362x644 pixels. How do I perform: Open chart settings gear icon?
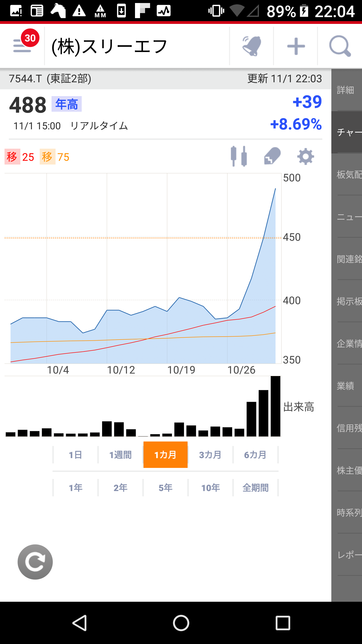point(305,156)
